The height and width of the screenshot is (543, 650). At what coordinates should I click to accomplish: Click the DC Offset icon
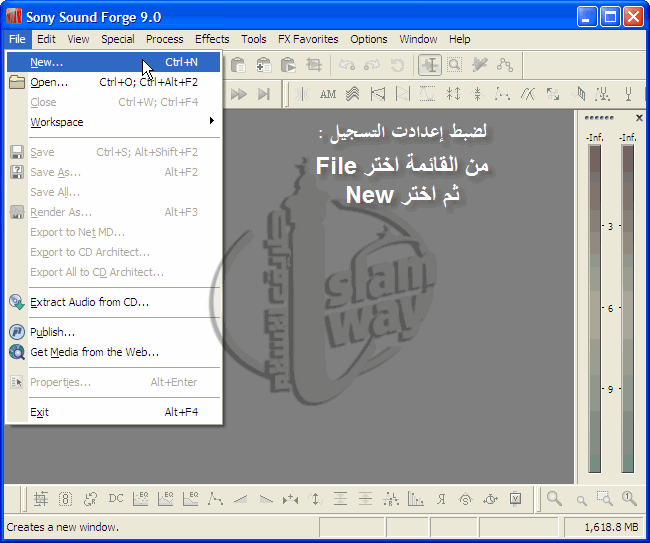(x=116, y=499)
